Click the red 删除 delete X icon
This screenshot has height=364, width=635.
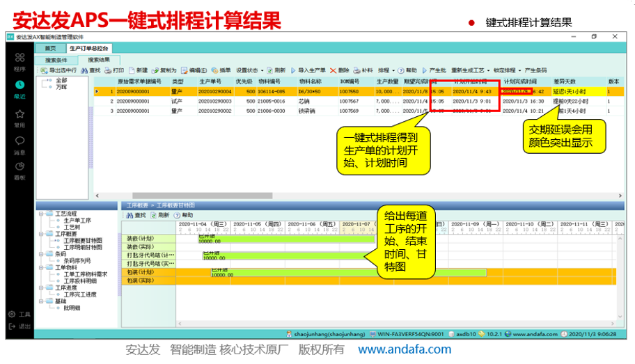(x=333, y=70)
